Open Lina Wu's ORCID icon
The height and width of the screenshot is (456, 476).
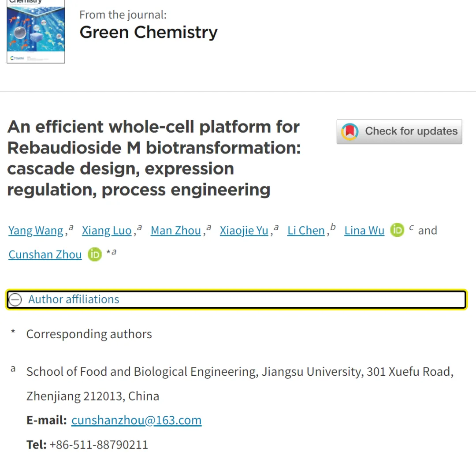[397, 230]
